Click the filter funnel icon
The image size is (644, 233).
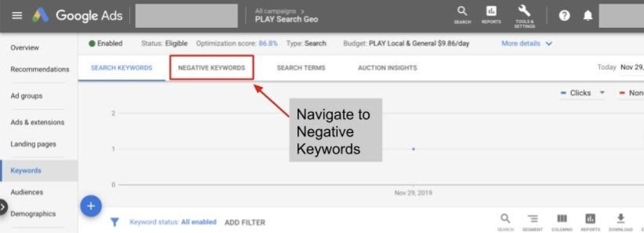tap(115, 222)
